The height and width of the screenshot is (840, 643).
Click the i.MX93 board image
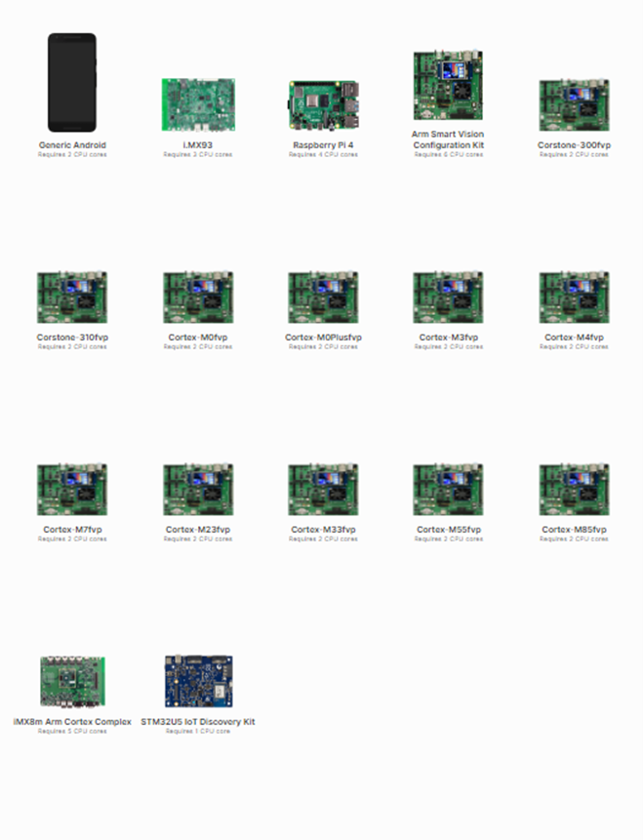pos(198,104)
